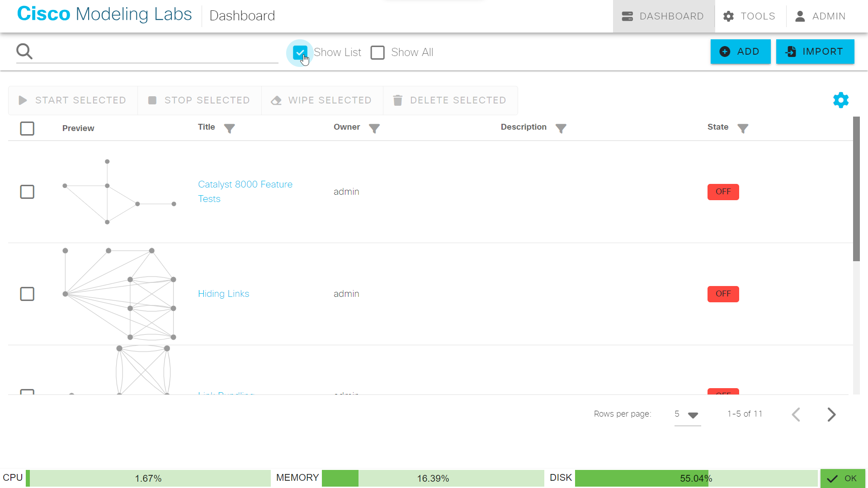Click the Title column filter icon
868x488 pixels.
(229, 128)
